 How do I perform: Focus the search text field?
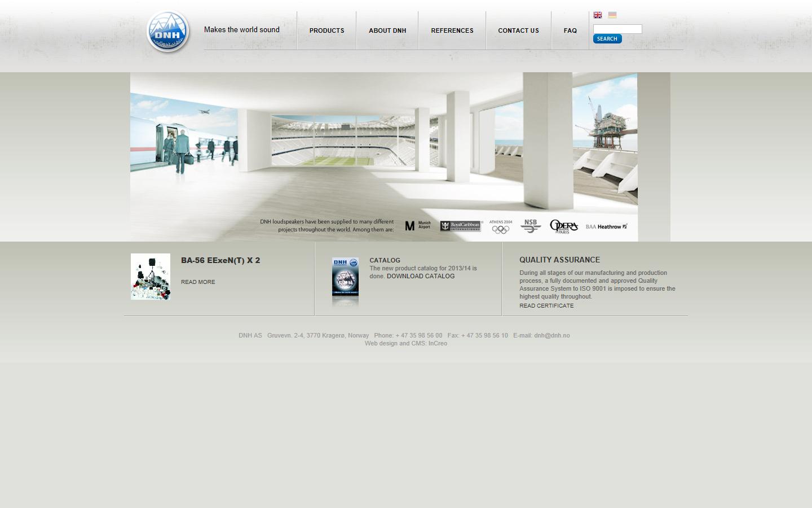(617, 29)
